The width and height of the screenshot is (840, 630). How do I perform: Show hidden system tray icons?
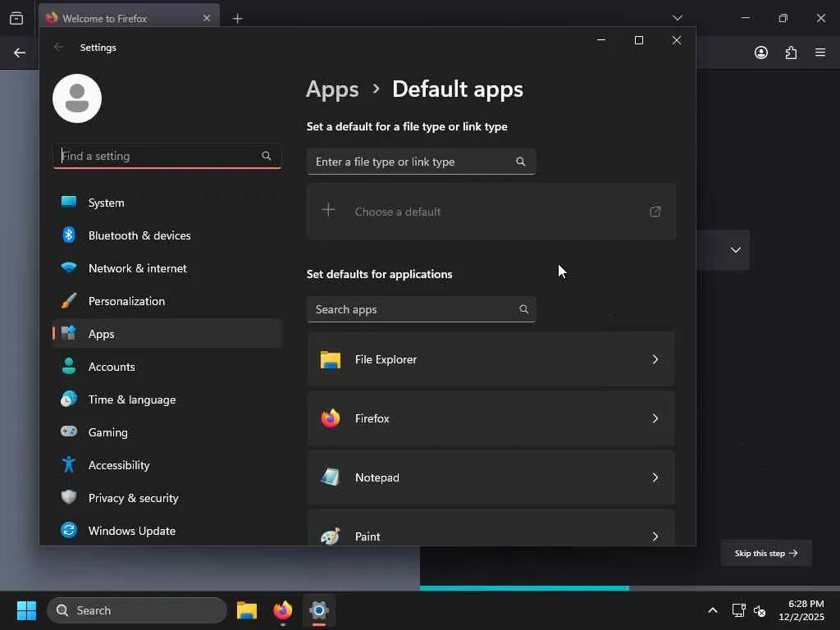pos(713,610)
